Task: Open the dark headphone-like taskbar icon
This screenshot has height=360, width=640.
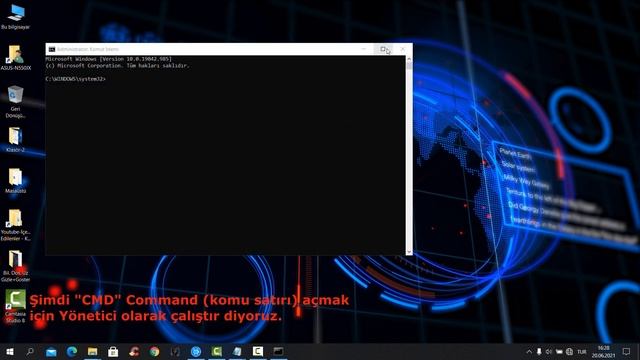Action: coord(175,351)
